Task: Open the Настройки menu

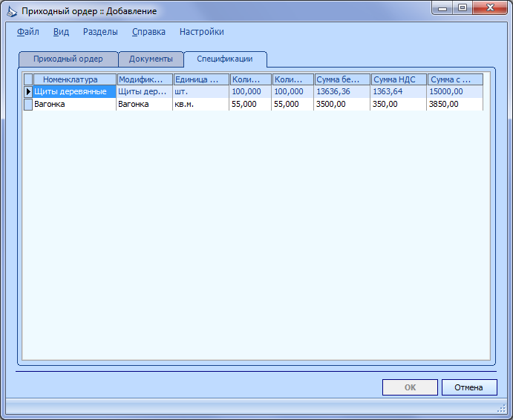Action: 201,32
